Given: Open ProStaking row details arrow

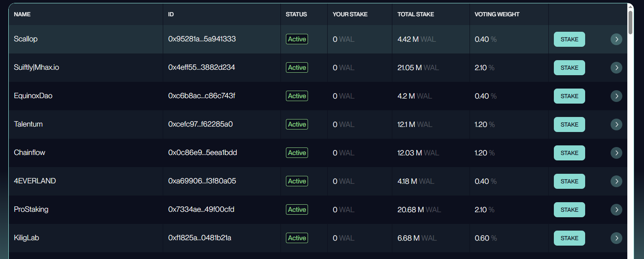Looking at the screenshot, I should pyautogui.click(x=616, y=210).
